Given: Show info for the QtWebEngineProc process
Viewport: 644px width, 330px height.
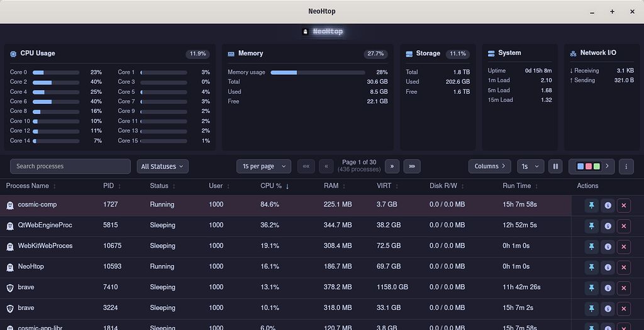Looking at the screenshot, I should pos(608,226).
